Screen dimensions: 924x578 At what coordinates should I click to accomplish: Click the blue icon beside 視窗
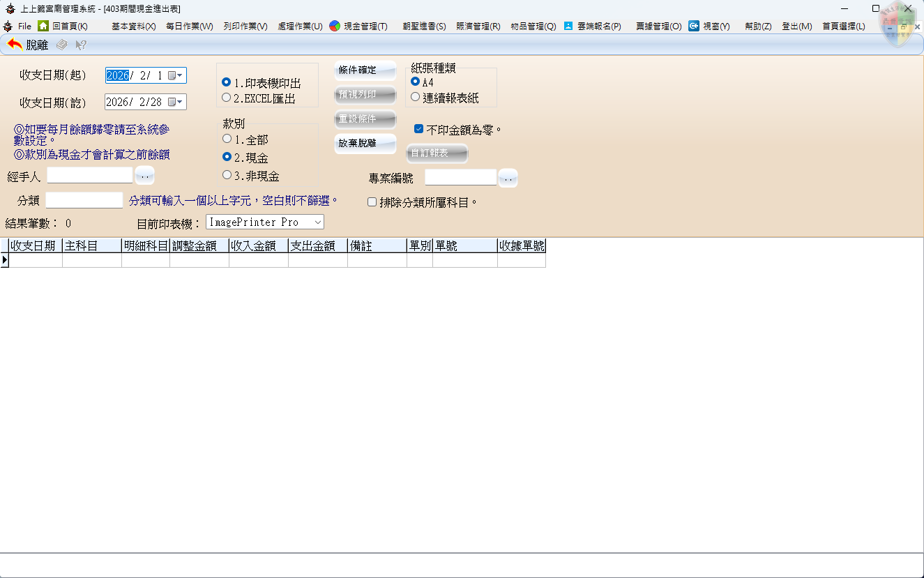694,26
